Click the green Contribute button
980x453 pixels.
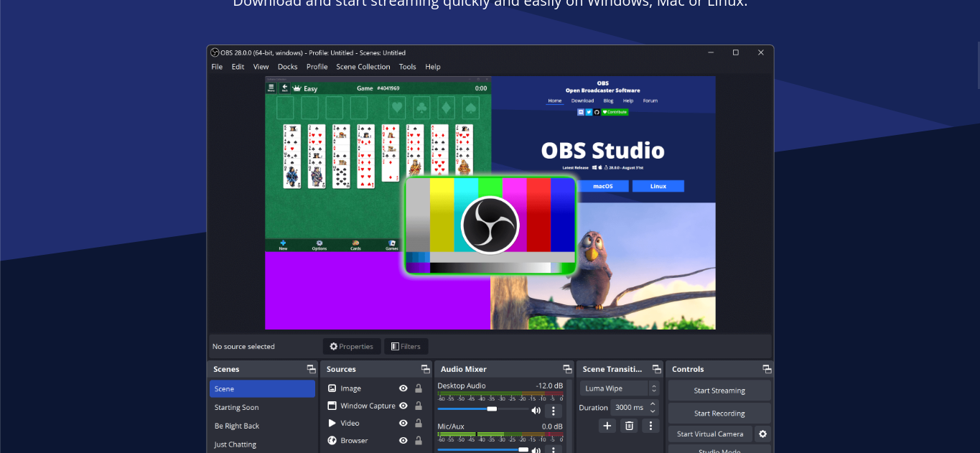click(615, 112)
